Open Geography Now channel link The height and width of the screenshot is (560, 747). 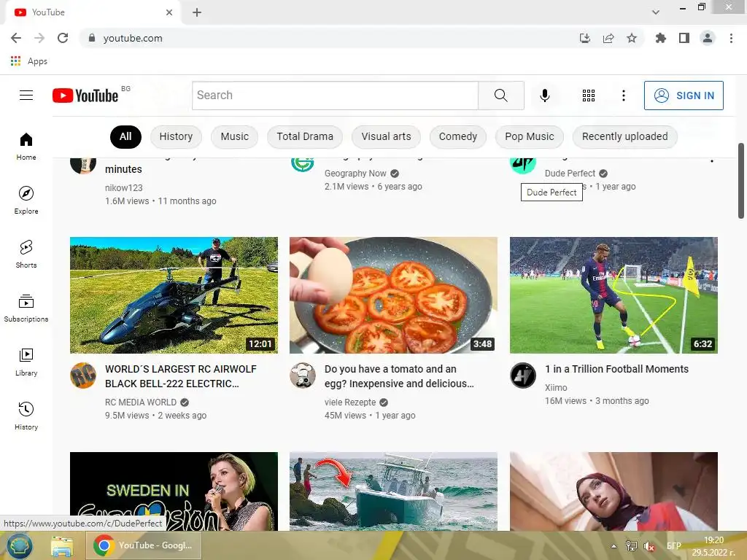tap(355, 174)
